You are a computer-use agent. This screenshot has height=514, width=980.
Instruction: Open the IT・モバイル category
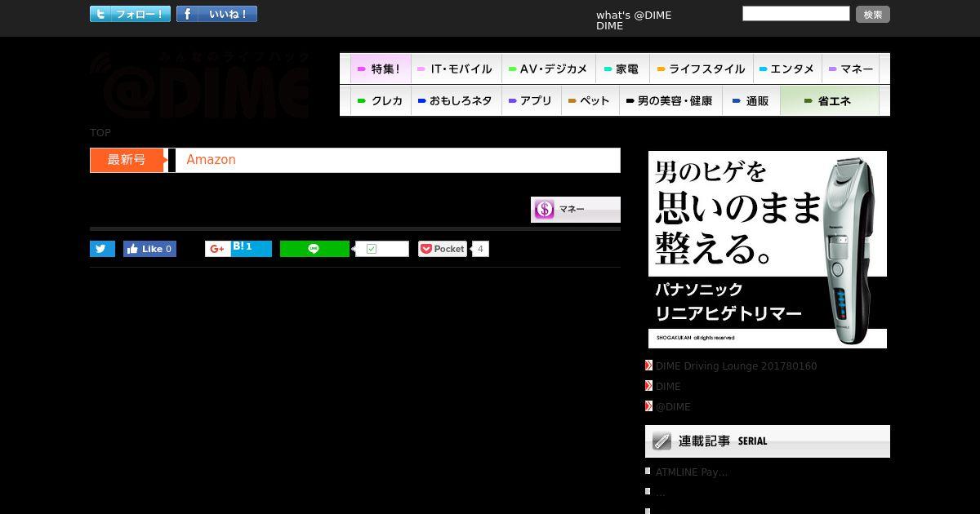point(456,69)
